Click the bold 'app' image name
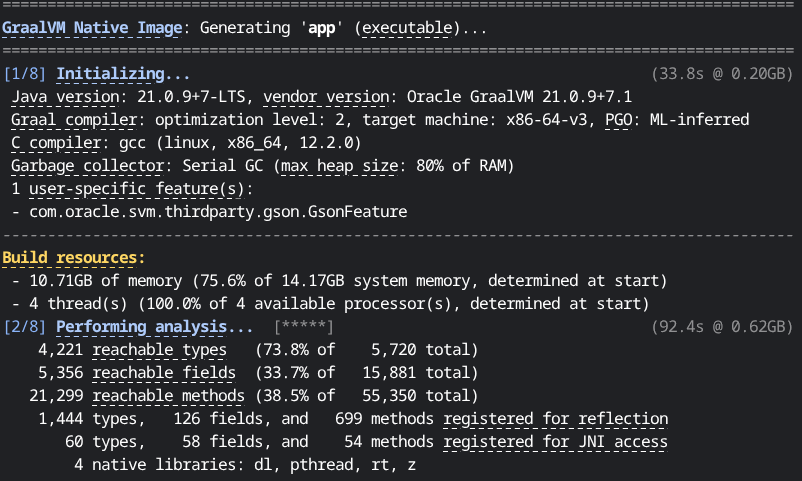Screen dimensions: 802x481 (x=321, y=28)
